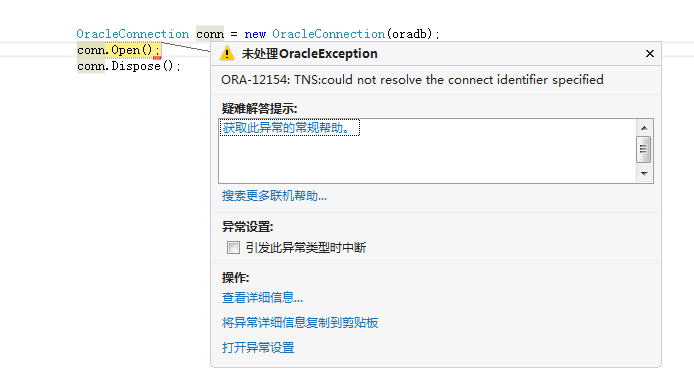Screen dimensions: 694x372
Task: Open 打开异常设置 link
Action: click(x=258, y=347)
